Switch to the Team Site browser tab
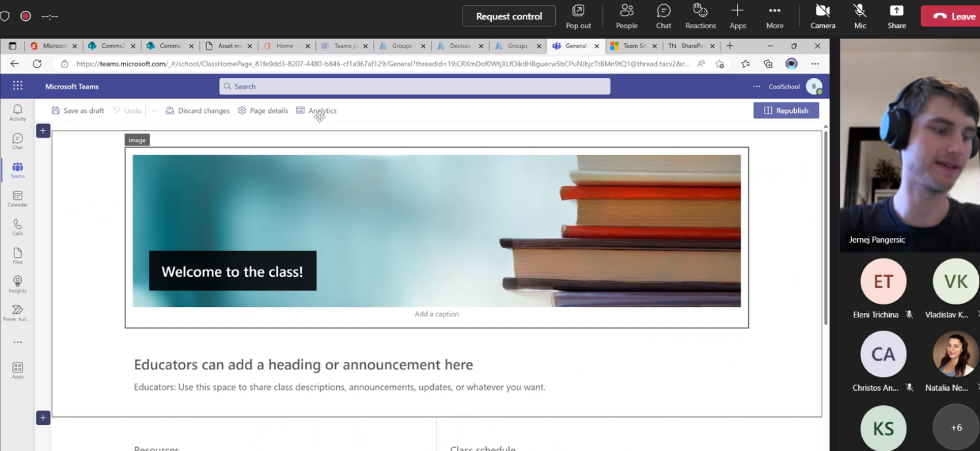 coord(633,46)
